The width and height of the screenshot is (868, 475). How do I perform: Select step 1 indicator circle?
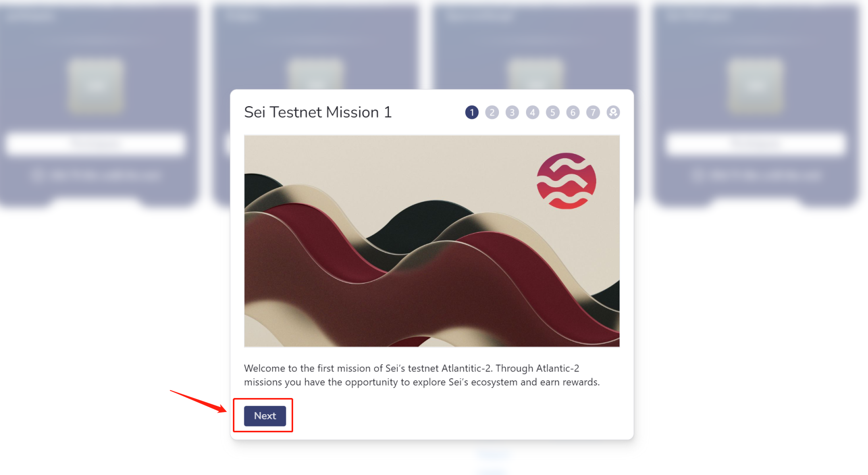point(472,112)
